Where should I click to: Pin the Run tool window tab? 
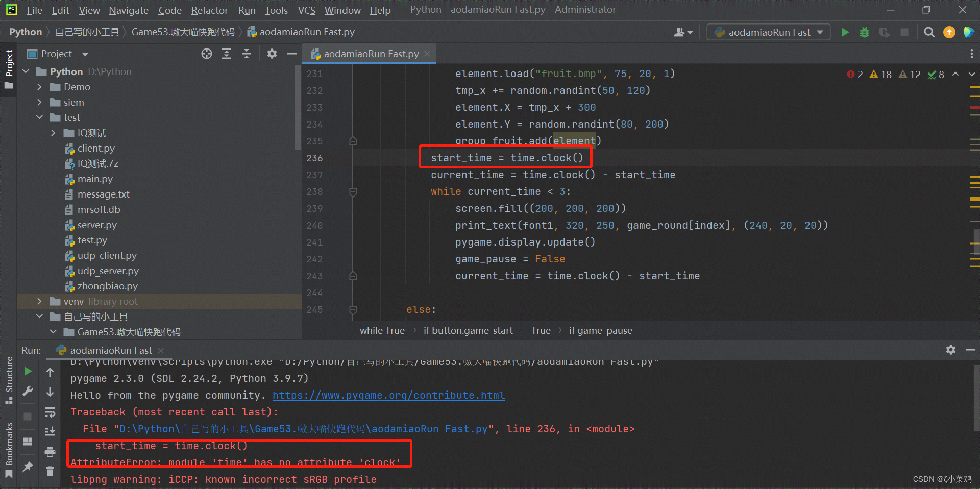point(28,467)
